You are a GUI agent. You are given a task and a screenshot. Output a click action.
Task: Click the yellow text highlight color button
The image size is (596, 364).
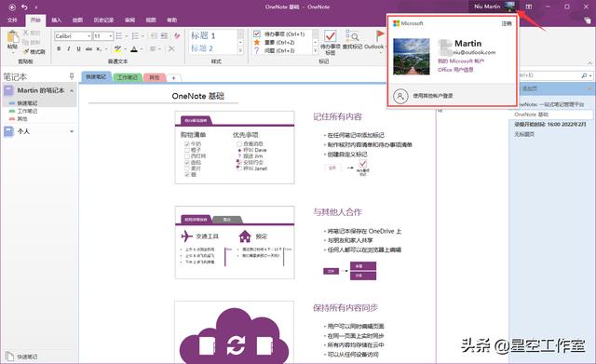click(x=118, y=48)
